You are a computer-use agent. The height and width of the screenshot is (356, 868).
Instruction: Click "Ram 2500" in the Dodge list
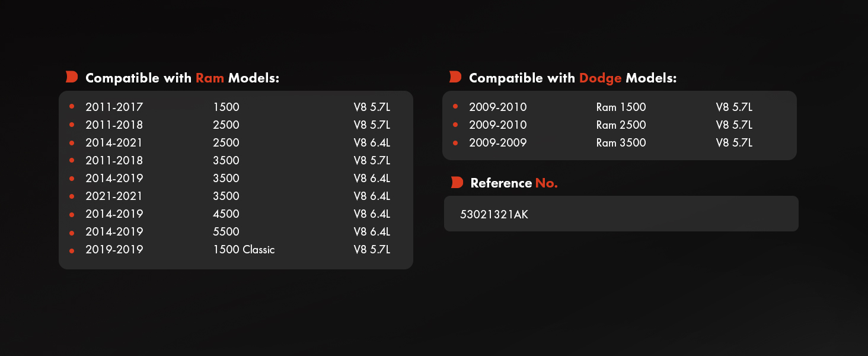point(621,125)
